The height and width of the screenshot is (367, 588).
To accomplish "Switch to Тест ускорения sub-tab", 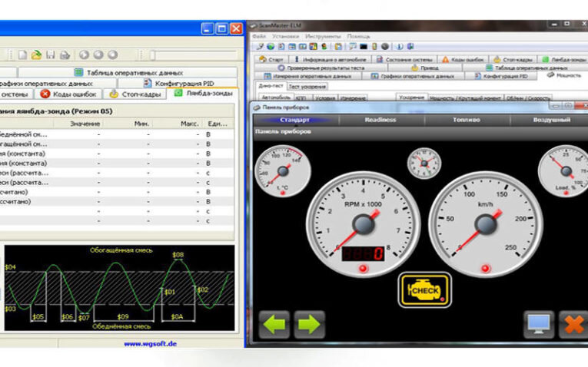I will 307,87.
